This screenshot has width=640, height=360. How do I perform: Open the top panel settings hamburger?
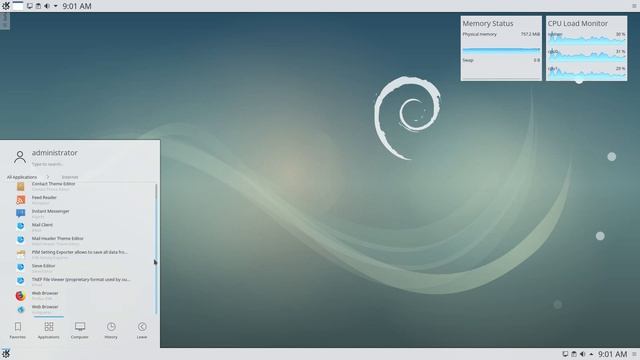tap(634, 6)
